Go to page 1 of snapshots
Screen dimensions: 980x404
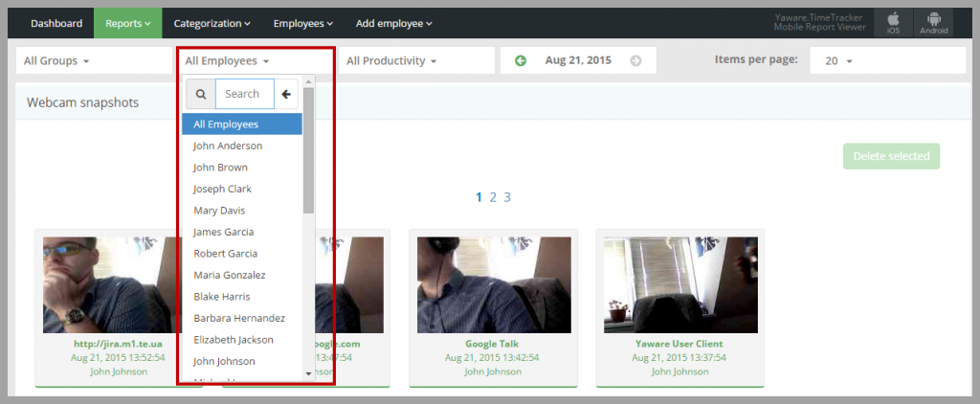click(x=479, y=197)
